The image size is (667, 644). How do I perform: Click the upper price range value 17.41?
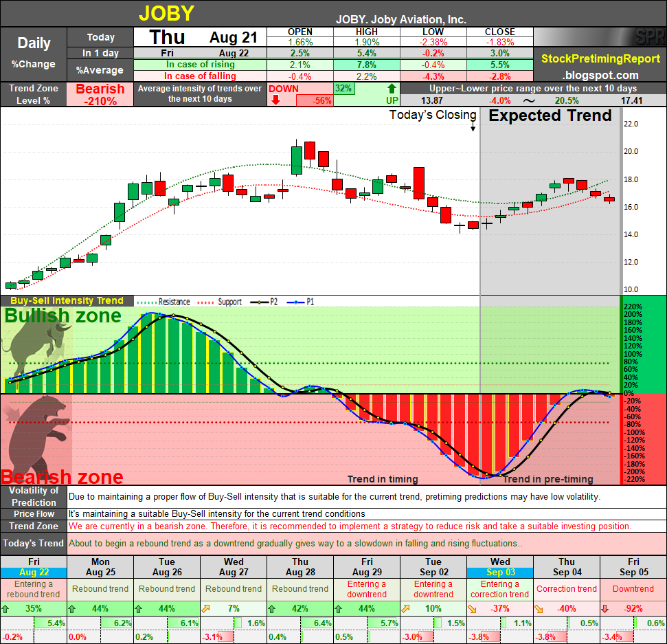pos(632,101)
